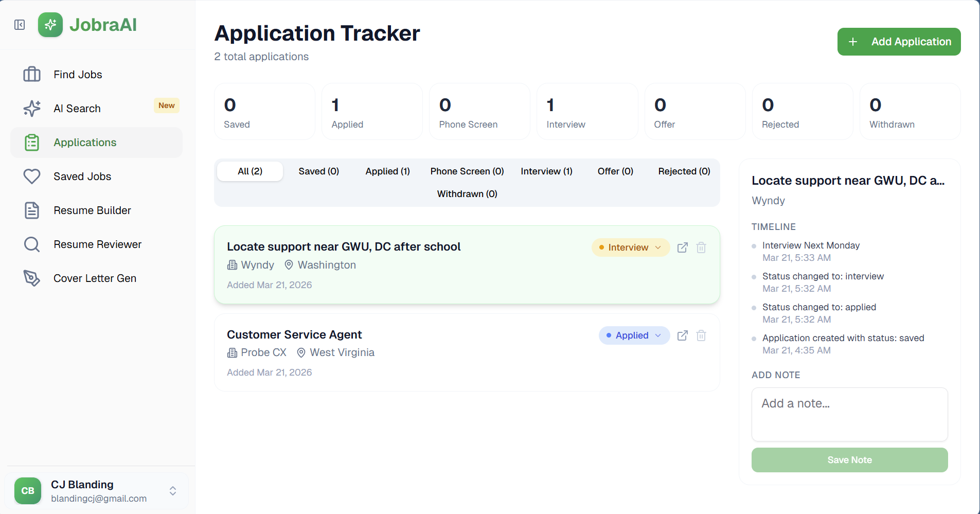
Task: Select the Customer Service Agent title
Action: click(294, 334)
